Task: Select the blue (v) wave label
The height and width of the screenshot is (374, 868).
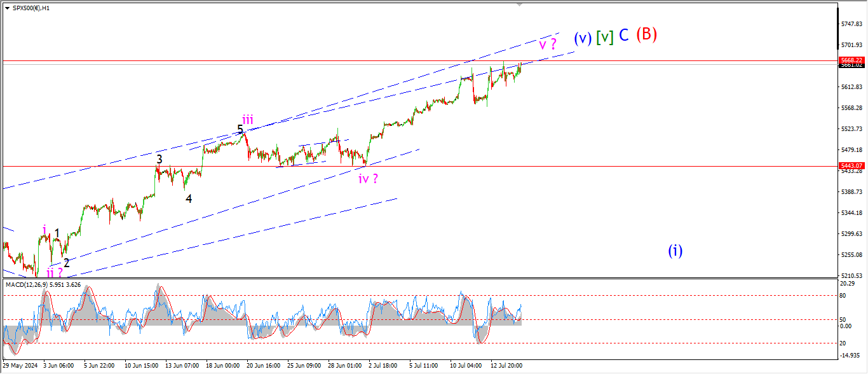Action: [583, 38]
